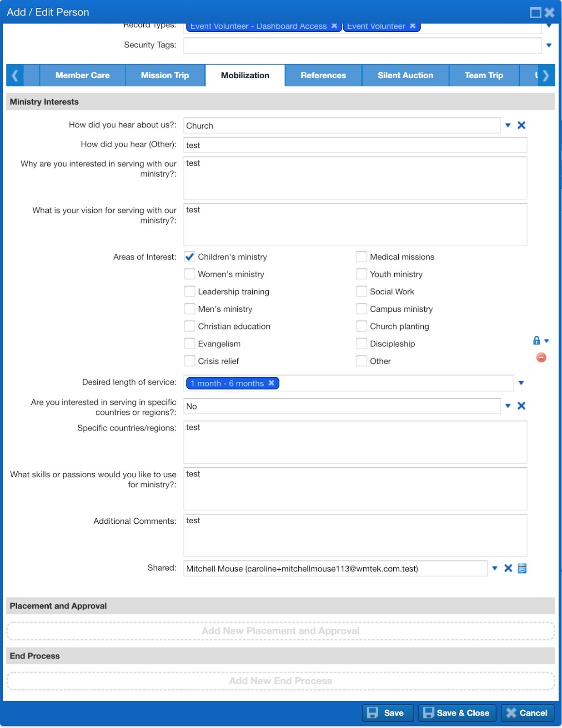Viewport: 562px width, 728px height.
Task: Open the Shared person record details icon
Action: (x=522, y=568)
